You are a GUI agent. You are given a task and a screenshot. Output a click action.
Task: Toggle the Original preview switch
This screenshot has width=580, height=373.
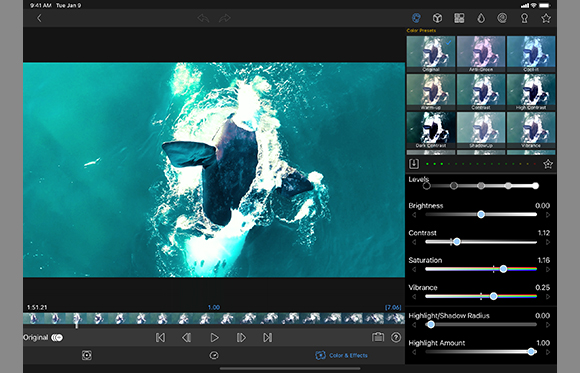(57, 337)
